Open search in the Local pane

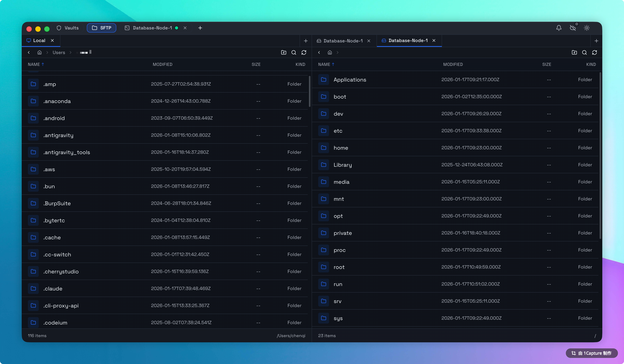[294, 52]
